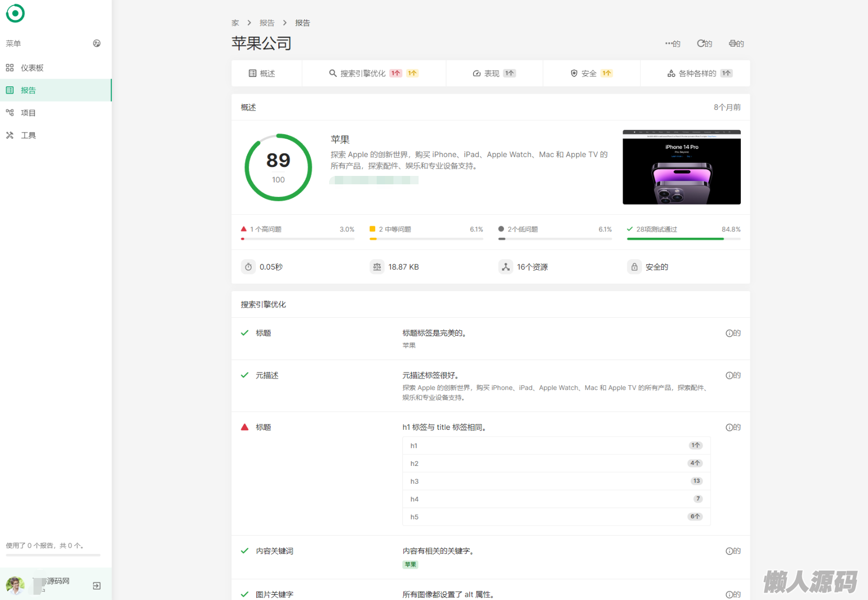This screenshot has height=600, width=868.
Task: Click info icon for h1 标签 heading issue
Action: (729, 427)
